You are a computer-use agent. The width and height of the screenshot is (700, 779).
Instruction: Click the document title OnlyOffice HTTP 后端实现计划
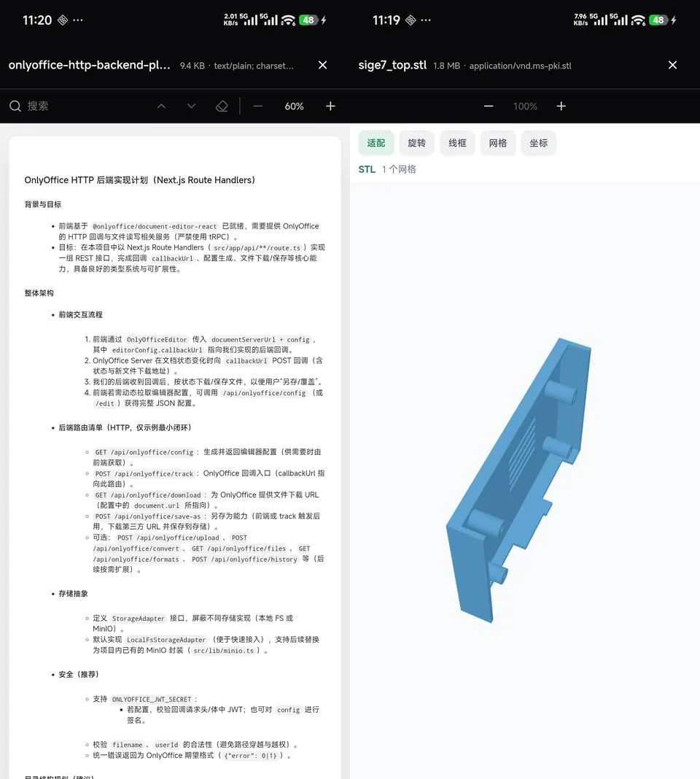[x=139, y=180]
